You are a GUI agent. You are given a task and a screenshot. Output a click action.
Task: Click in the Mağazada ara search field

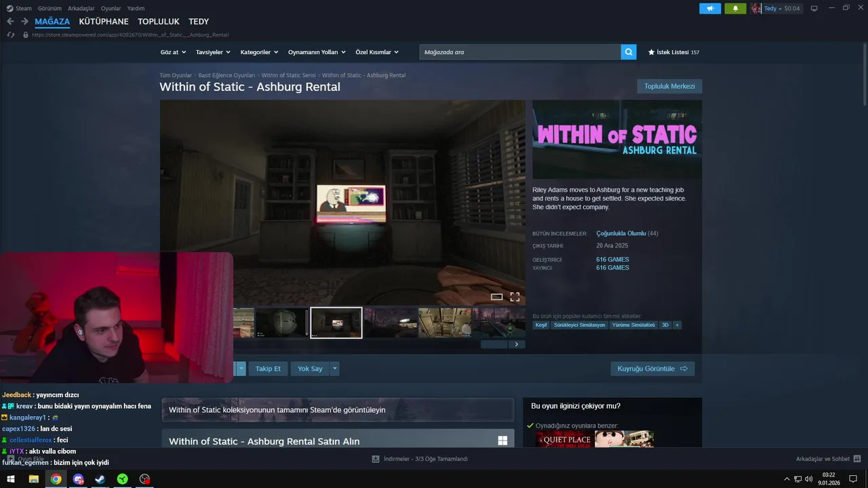point(520,52)
